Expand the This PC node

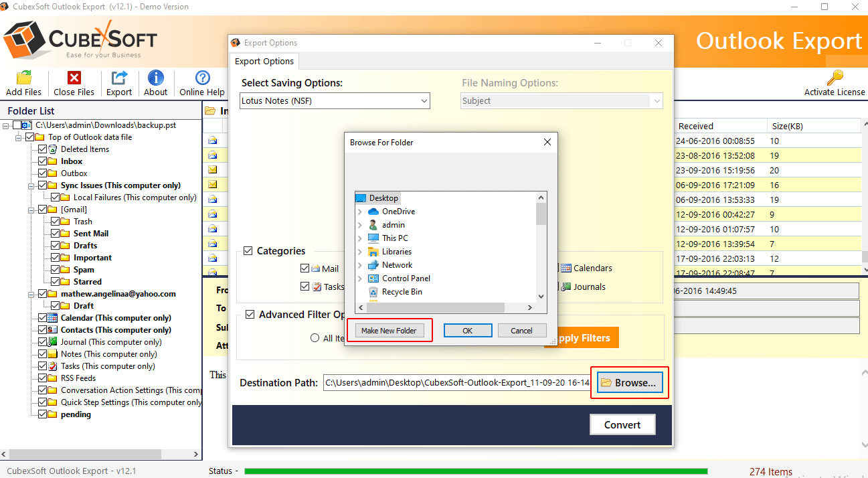tap(360, 238)
